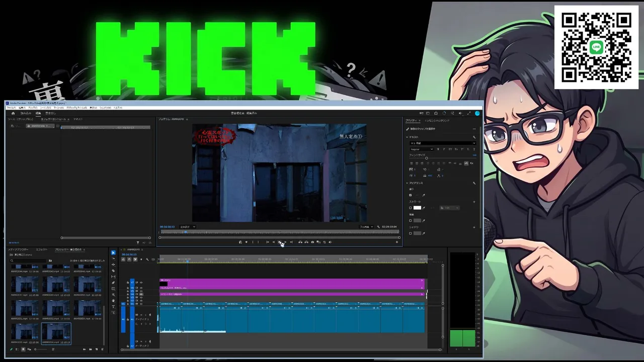This screenshot has width=644, height=362.
Task: Enable the Background checkbox
Action: pyautogui.click(x=411, y=220)
